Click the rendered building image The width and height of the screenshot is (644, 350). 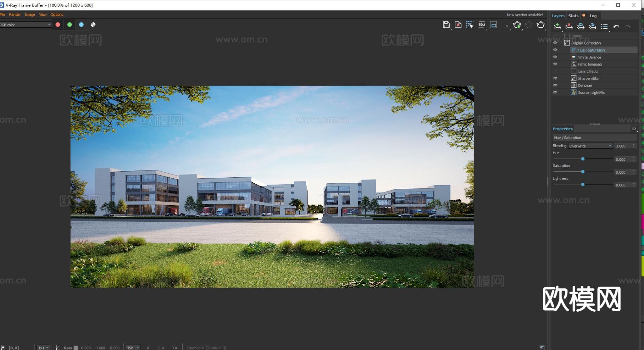click(272, 186)
